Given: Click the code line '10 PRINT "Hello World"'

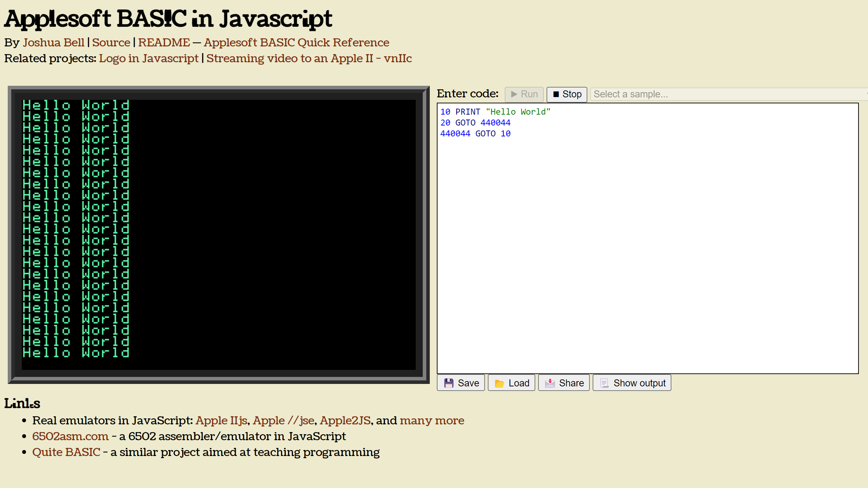Looking at the screenshot, I should pos(495,112).
